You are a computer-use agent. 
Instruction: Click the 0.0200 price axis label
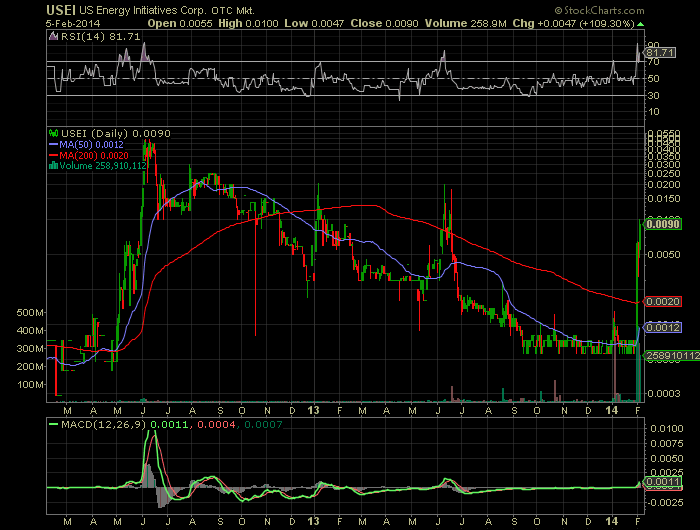coord(664,184)
